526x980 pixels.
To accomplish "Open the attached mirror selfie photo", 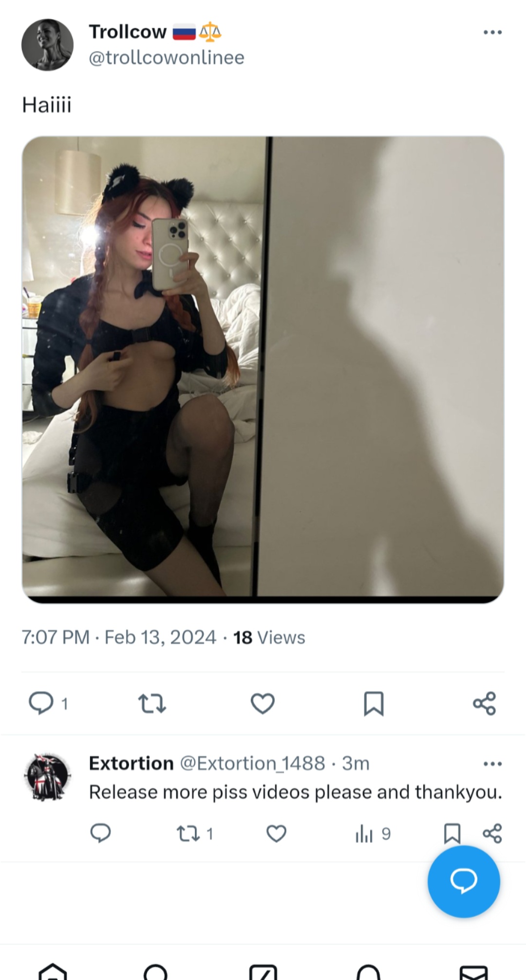I will click(x=263, y=370).
